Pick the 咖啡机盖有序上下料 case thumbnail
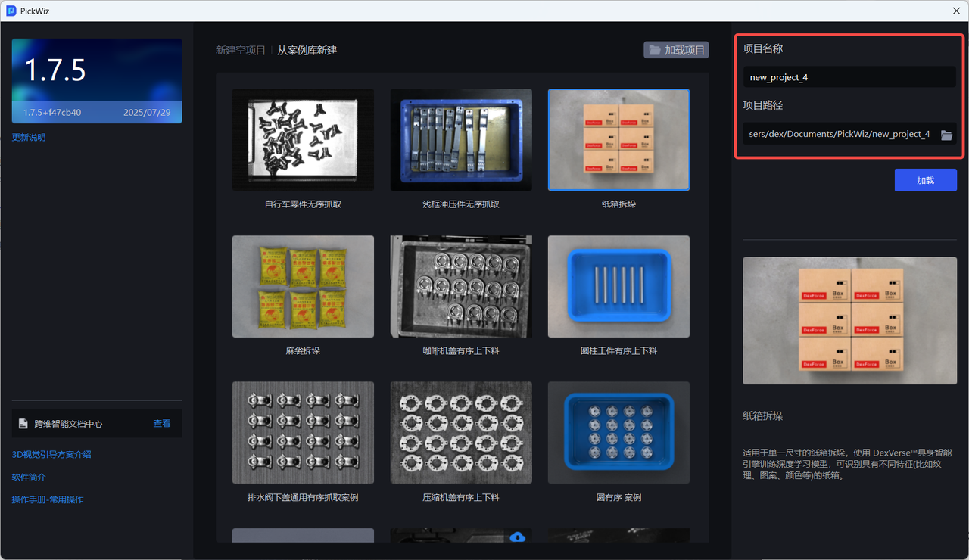This screenshot has width=969, height=560. click(x=461, y=286)
